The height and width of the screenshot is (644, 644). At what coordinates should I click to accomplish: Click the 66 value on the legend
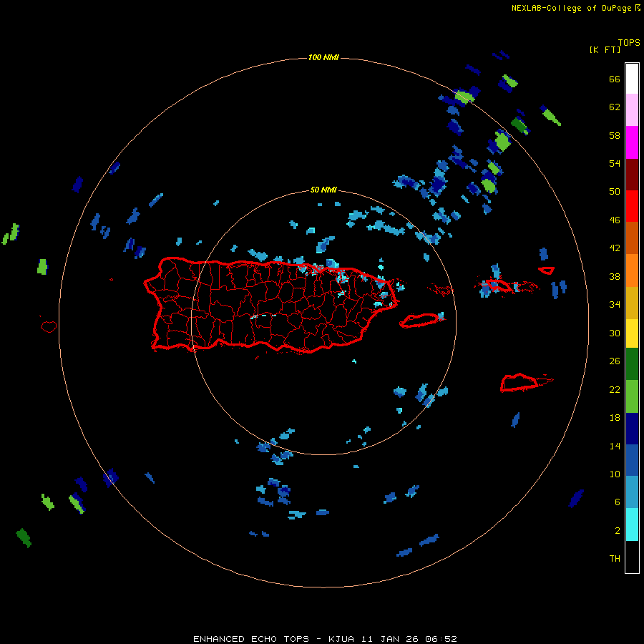coord(615,79)
